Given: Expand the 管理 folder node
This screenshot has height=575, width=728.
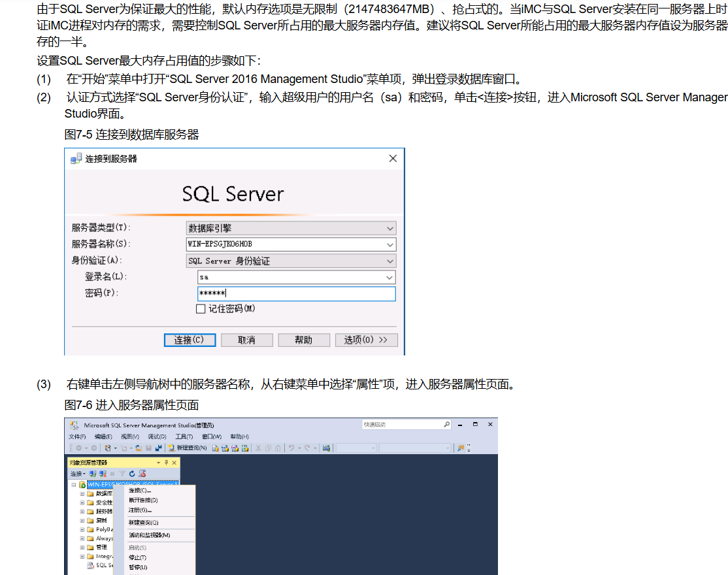Looking at the screenshot, I should [82, 547].
